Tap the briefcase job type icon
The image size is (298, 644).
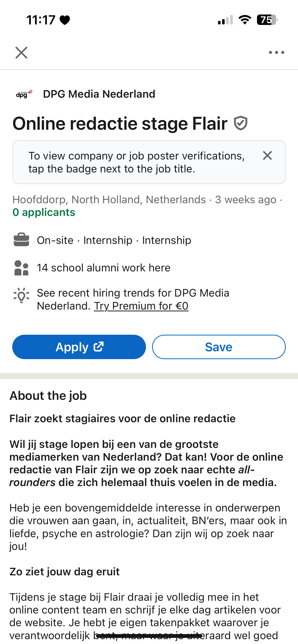coord(21,240)
